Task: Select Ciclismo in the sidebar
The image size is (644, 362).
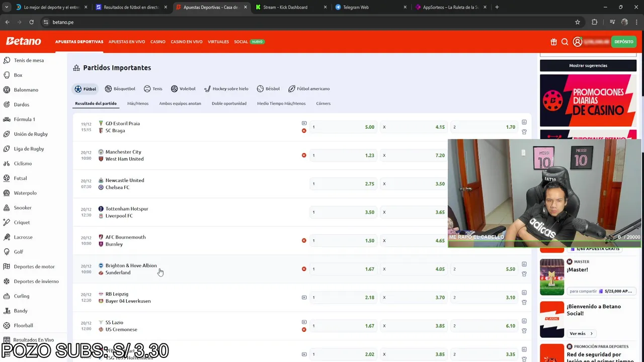Action: (23, 163)
